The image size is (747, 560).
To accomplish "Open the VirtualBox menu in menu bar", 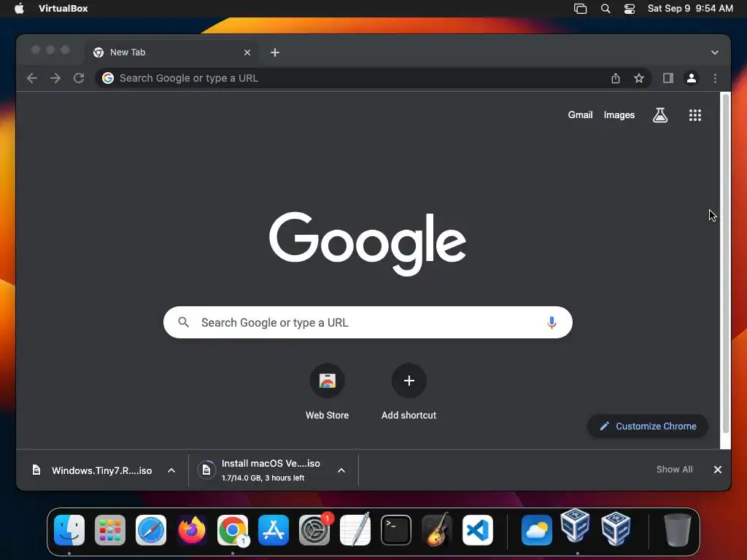I will (x=63, y=9).
